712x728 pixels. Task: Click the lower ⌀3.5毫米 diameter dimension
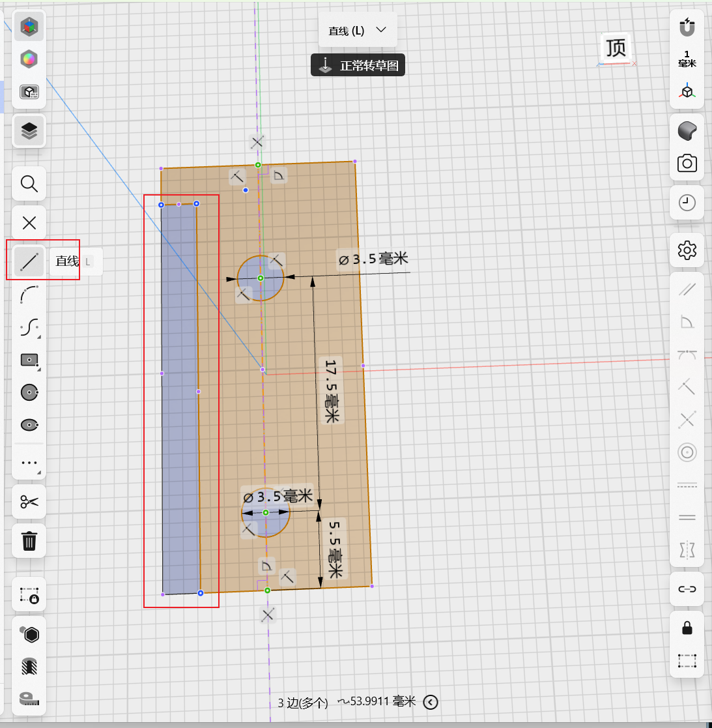pos(278,497)
